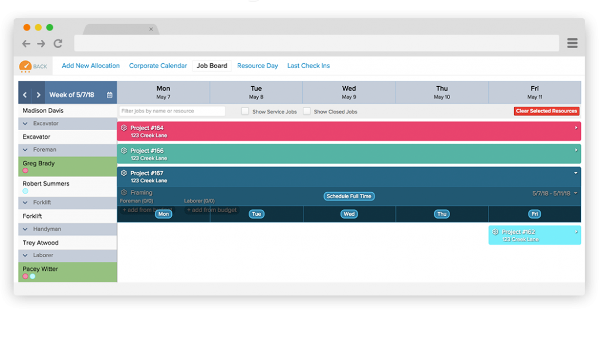The height and width of the screenshot is (364, 601).
Task: Click the Mon May 7 column header
Action: tap(163, 92)
